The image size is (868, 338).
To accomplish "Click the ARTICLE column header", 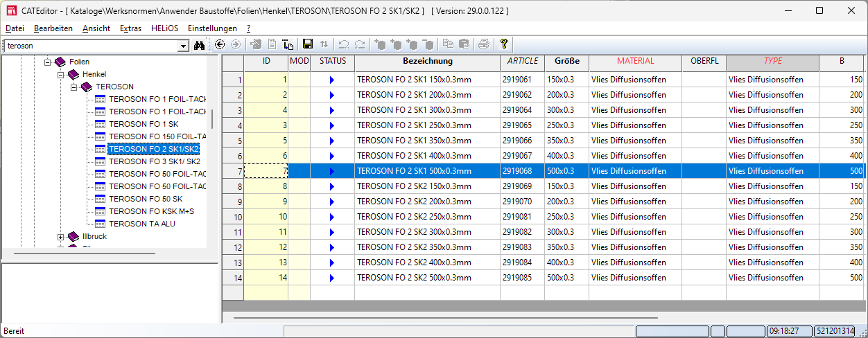I will pyautogui.click(x=522, y=62).
